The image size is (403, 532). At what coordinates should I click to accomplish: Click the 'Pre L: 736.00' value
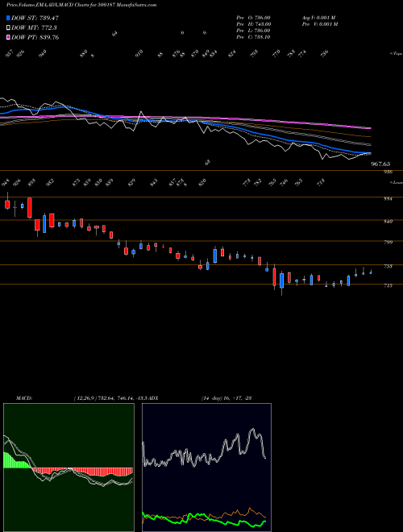253,31
